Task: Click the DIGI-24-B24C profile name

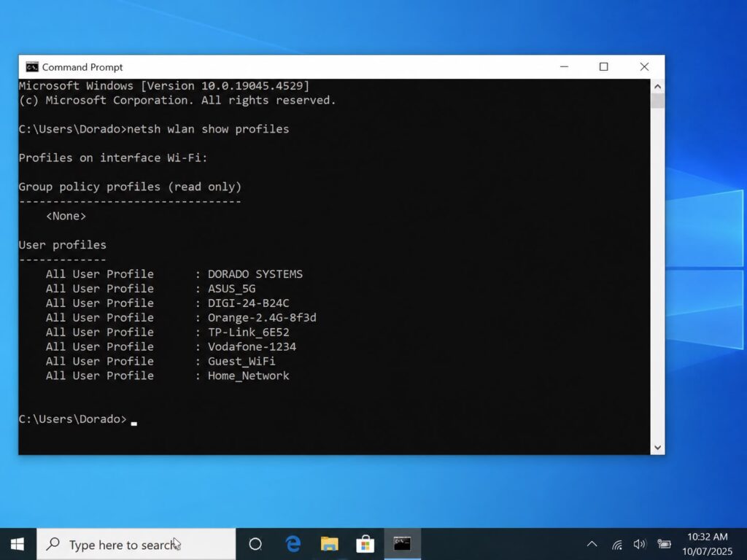Action: (248, 303)
